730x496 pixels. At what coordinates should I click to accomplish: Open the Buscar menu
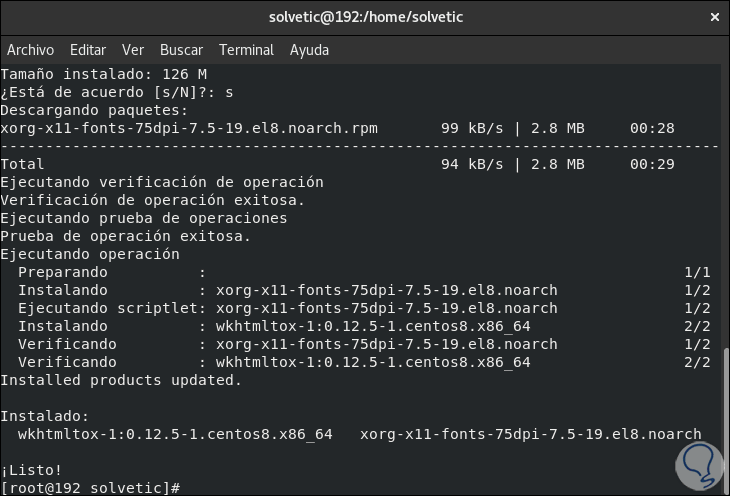click(181, 49)
